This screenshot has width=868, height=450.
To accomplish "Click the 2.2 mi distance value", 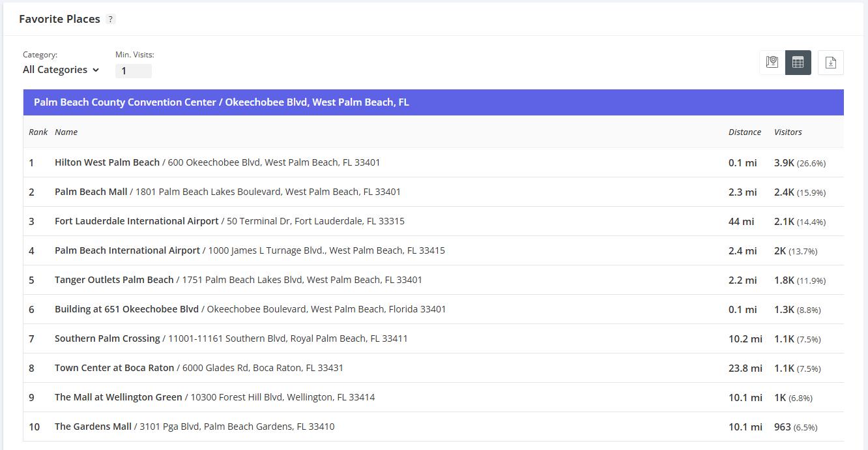I will 742,280.
